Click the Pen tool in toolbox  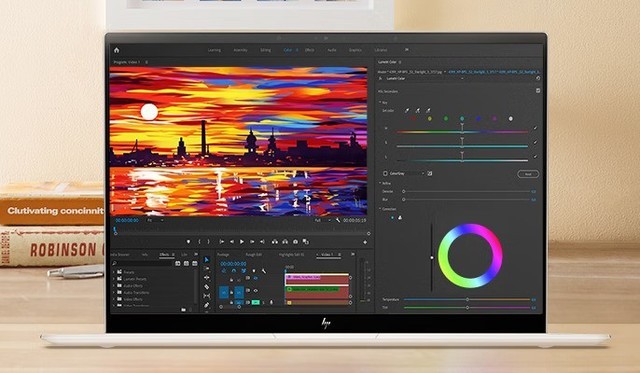[207, 305]
